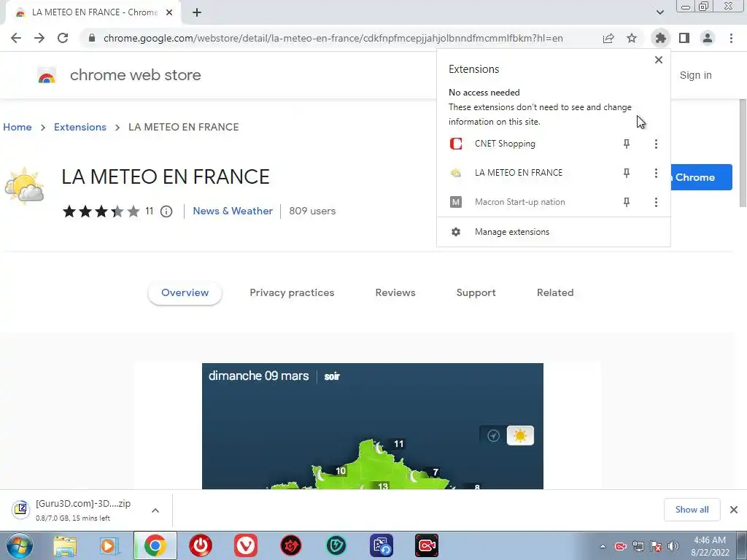Click the weather map screenshot preview
The height and width of the screenshot is (560, 747).
pos(373,426)
